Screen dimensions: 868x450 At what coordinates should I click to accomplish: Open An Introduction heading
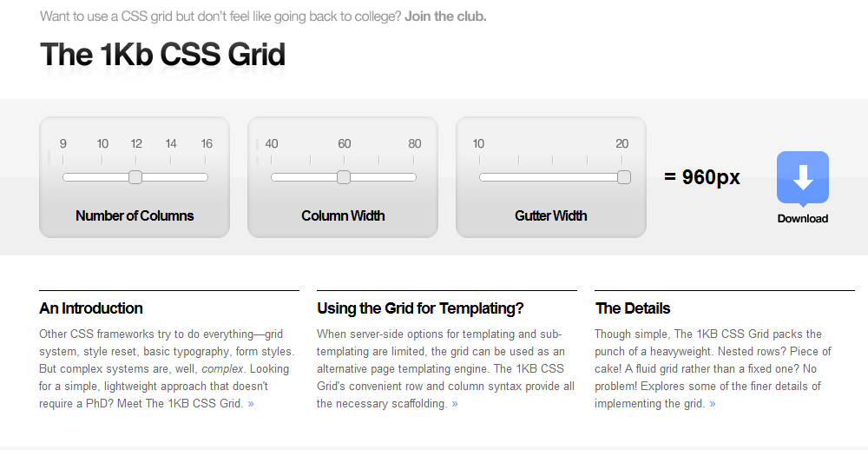(91, 308)
